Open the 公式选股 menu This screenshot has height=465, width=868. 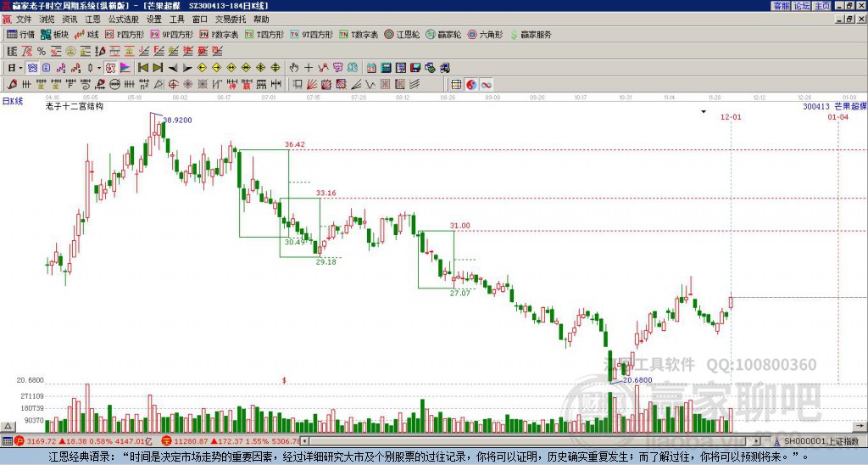(124, 20)
